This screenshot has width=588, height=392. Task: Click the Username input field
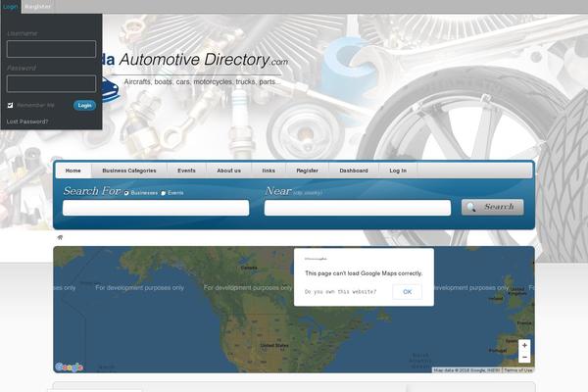click(51, 49)
